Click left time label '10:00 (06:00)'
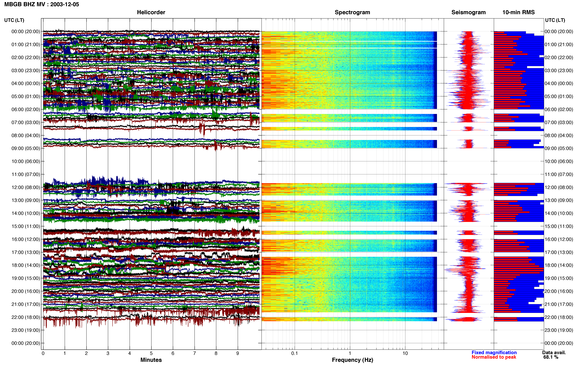 tap(26, 161)
